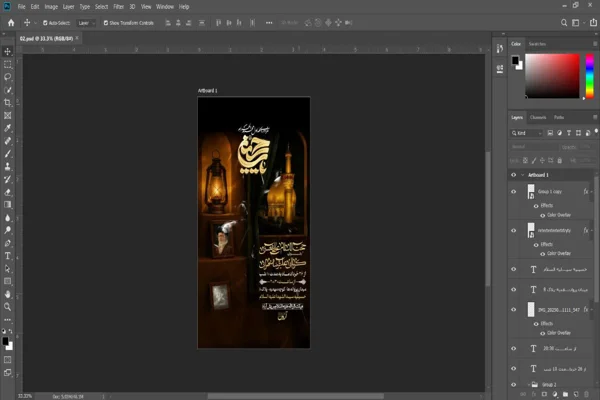Viewport: 600px width, 400px height.
Task: Select the Hand tool
Action: point(7,294)
